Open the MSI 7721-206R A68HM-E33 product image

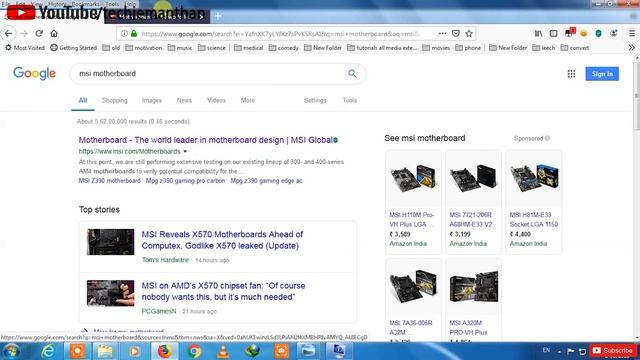click(473, 178)
